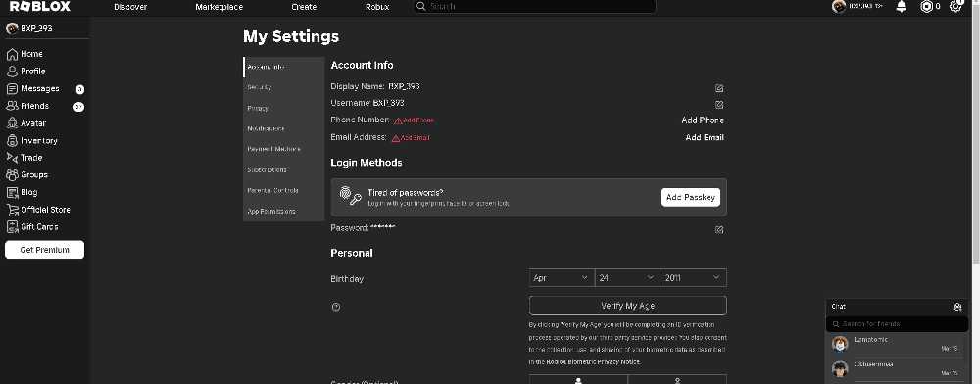Image resolution: width=980 pixels, height=384 pixels.
Task: Select the Privacy settings tab
Action: (x=284, y=108)
